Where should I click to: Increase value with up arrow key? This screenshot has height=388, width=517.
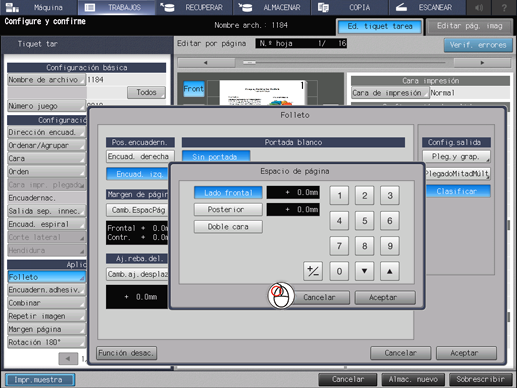pyautogui.click(x=390, y=271)
